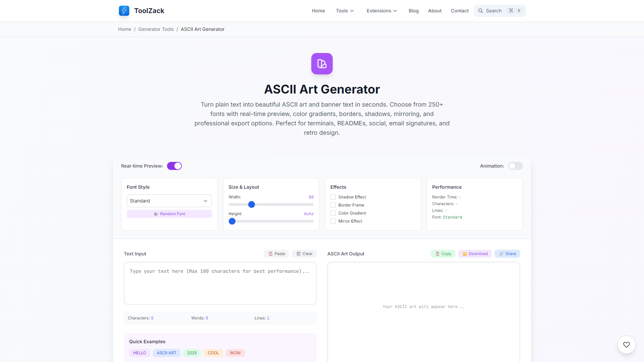Image resolution: width=644 pixels, height=362 pixels.
Task: Click the Width slider handle
Action: (x=252, y=204)
